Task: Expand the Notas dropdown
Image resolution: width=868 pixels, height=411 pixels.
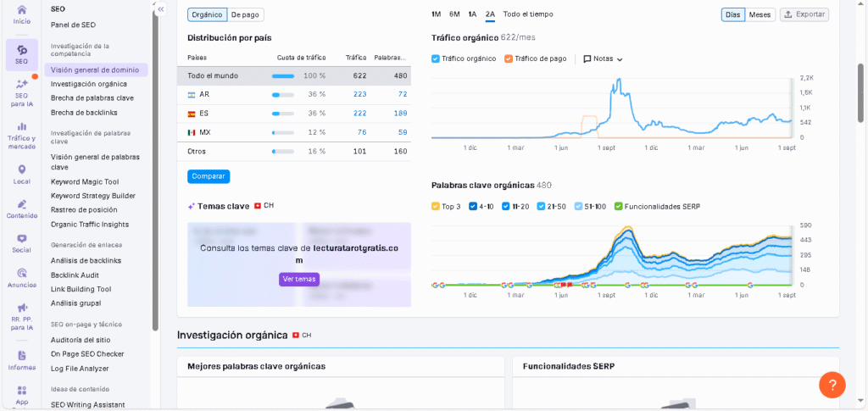Action: coord(603,59)
